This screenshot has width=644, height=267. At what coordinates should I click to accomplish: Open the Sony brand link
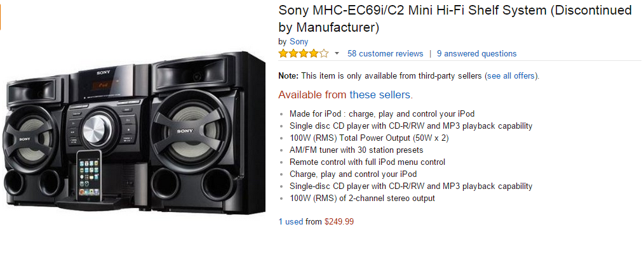pos(299,42)
